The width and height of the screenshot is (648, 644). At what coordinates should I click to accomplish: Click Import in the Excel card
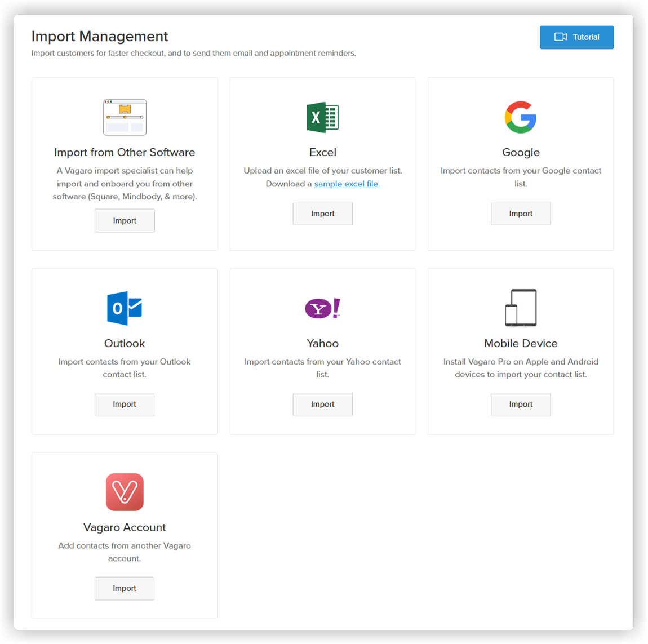322,214
